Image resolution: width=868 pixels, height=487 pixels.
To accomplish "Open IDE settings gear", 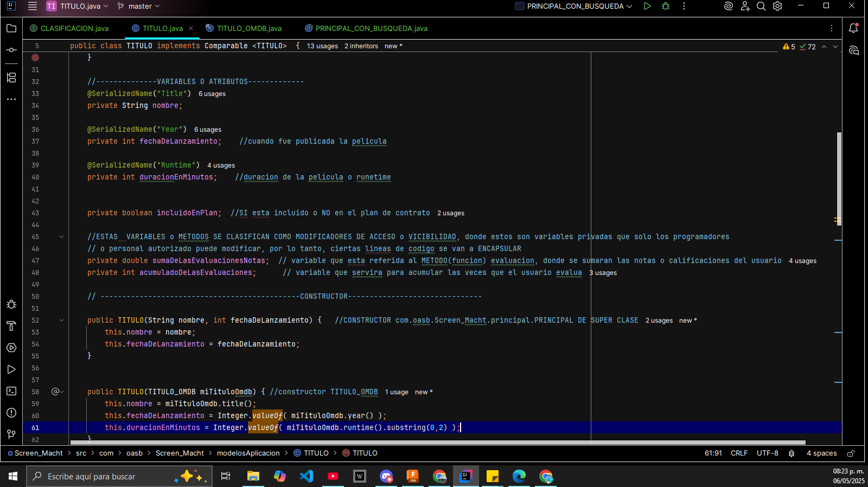I will coord(777,6).
